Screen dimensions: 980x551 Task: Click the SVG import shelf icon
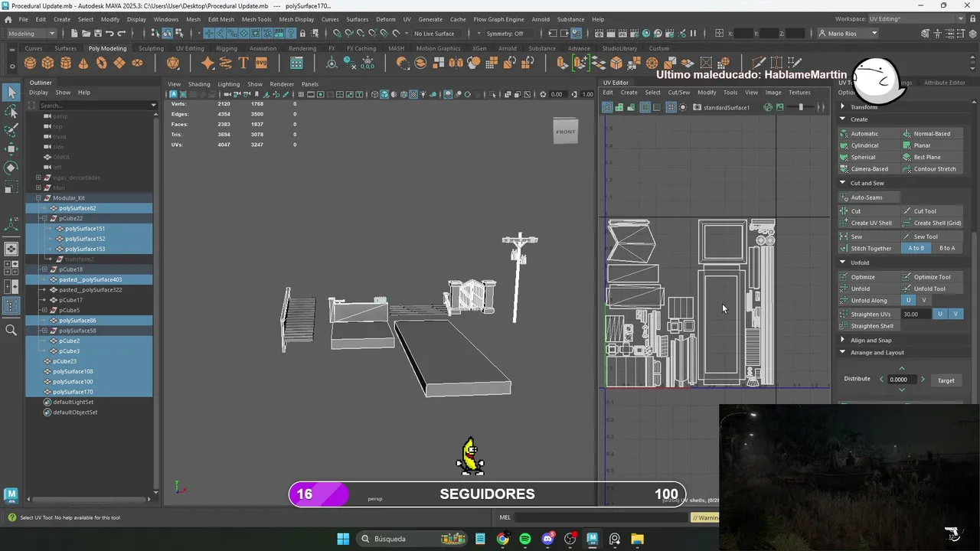(261, 63)
